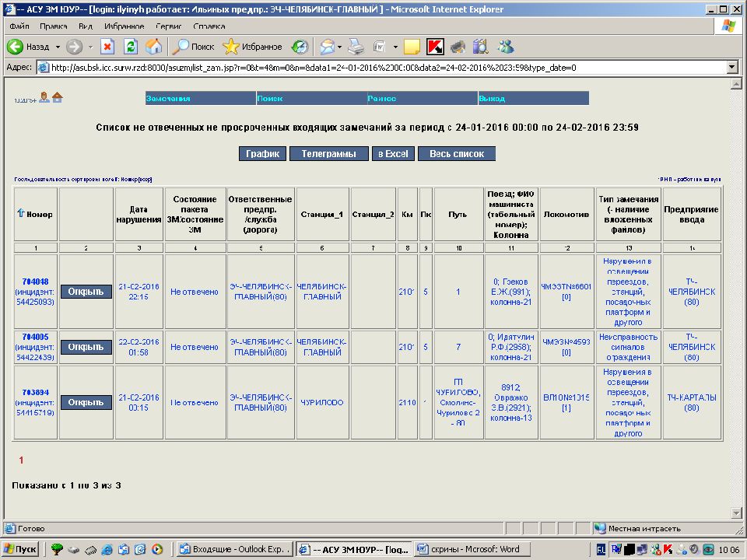Click the page scroll down arrow
This screenshot has width=747, height=560.
coord(736,513)
